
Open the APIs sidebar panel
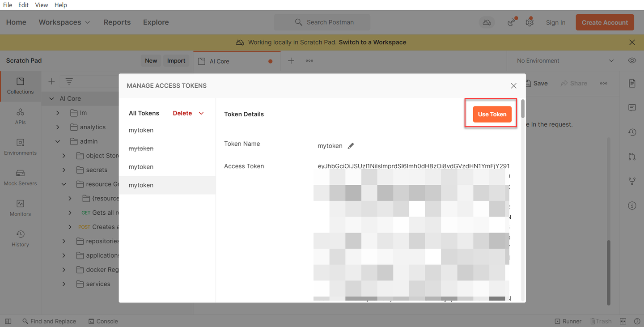click(20, 116)
